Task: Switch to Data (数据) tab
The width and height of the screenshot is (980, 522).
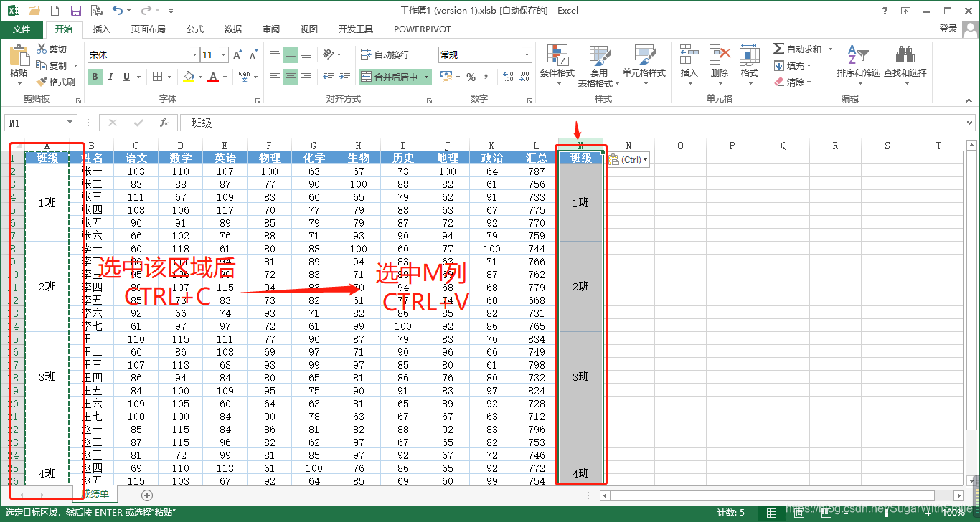Action: point(233,29)
